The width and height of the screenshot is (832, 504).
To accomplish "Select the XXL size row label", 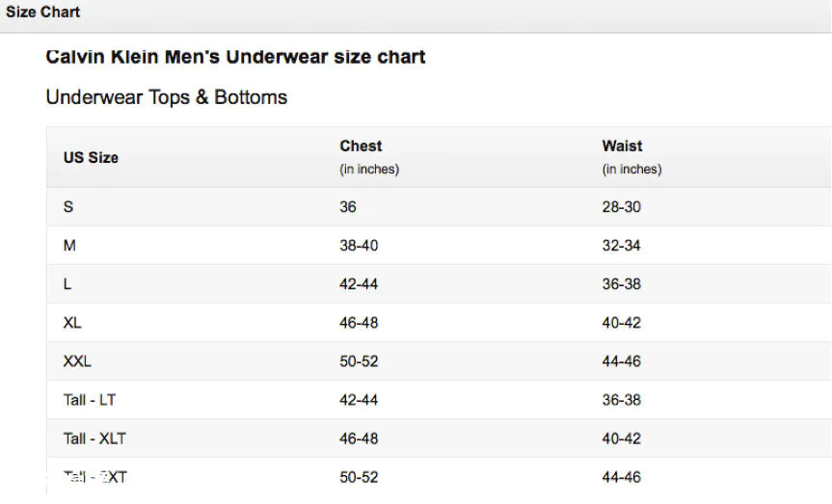I will (x=77, y=361).
